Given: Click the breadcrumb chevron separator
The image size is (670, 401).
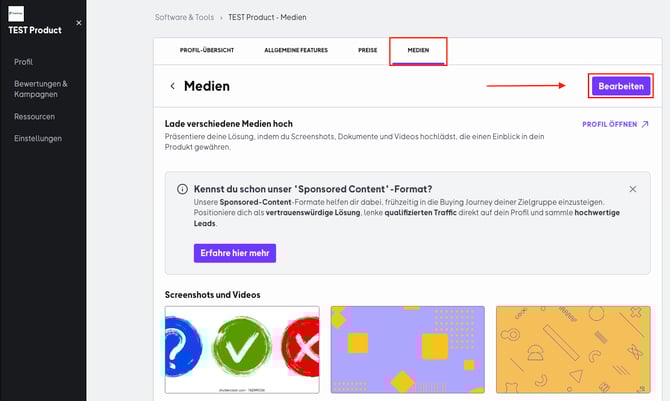Looking at the screenshot, I should (x=221, y=17).
